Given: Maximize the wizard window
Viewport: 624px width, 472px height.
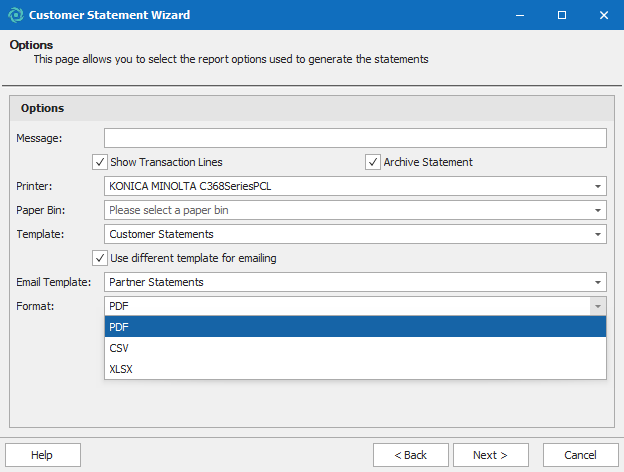Looking at the screenshot, I should click(561, 15).
